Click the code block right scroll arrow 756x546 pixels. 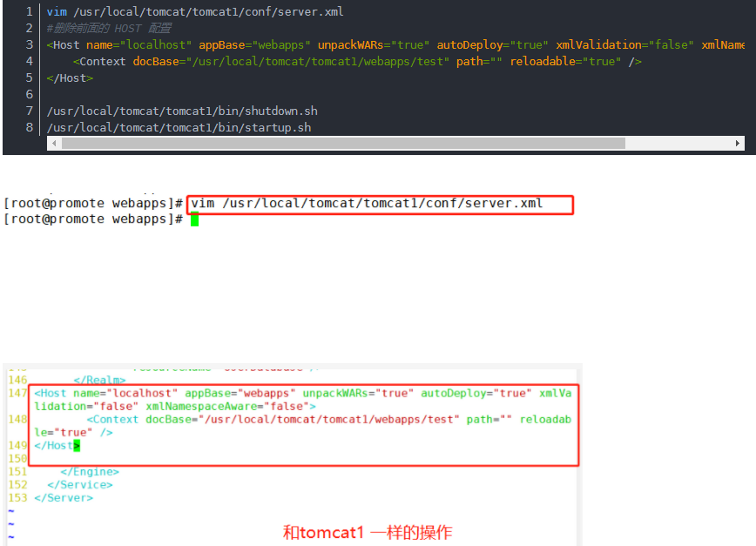[737, 143]
